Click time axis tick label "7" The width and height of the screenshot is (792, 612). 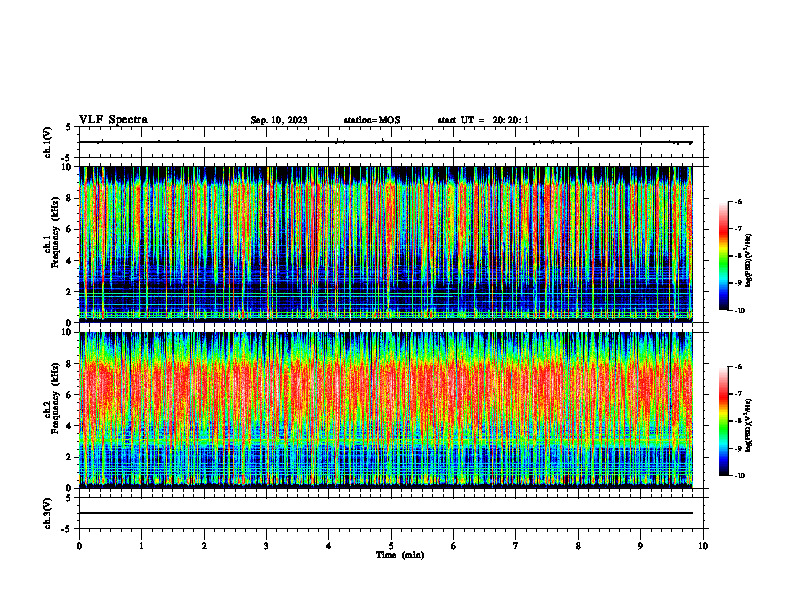516,546
